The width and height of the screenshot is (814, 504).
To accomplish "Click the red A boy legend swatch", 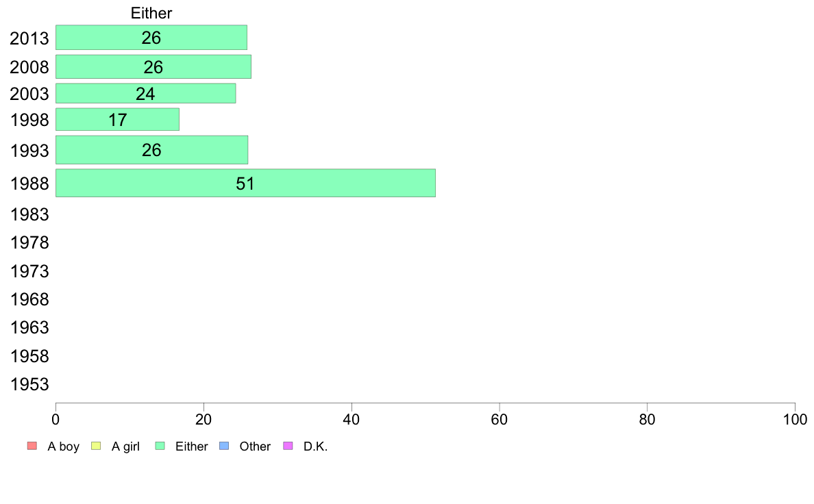I will [x=32, y=446].
